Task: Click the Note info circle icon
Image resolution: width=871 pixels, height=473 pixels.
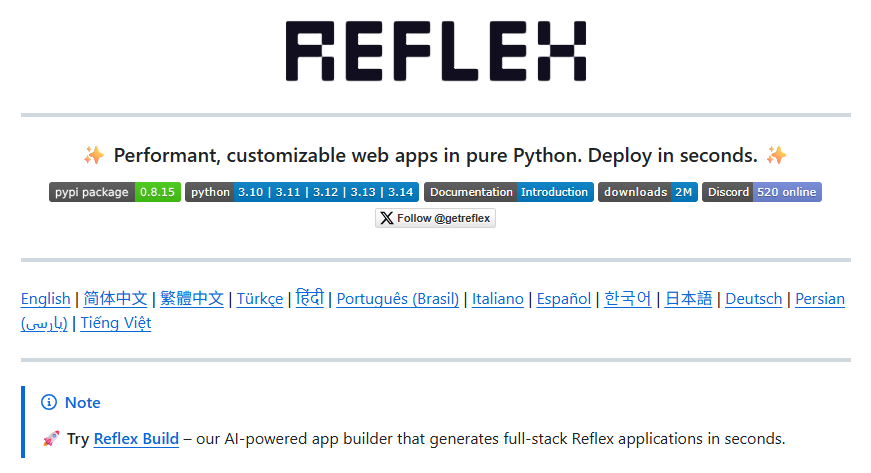Action: coord(49,402)
